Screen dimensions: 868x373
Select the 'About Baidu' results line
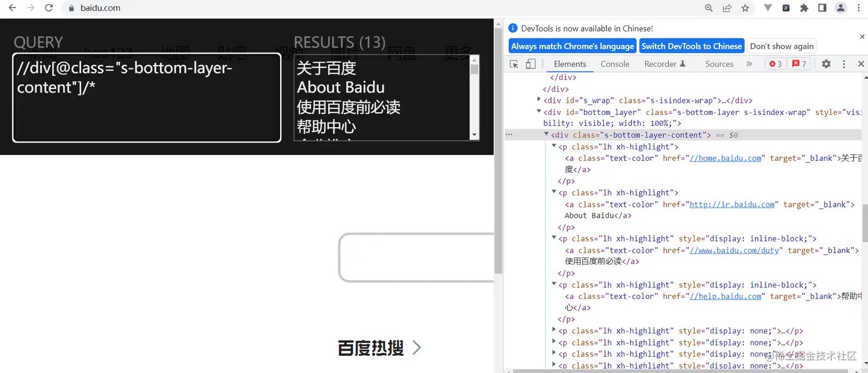click(340, 87)
